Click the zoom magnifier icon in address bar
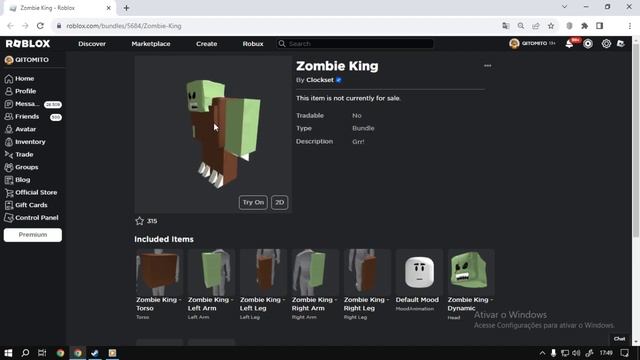This screenshot has height=360, width=640. coord(521,26)
